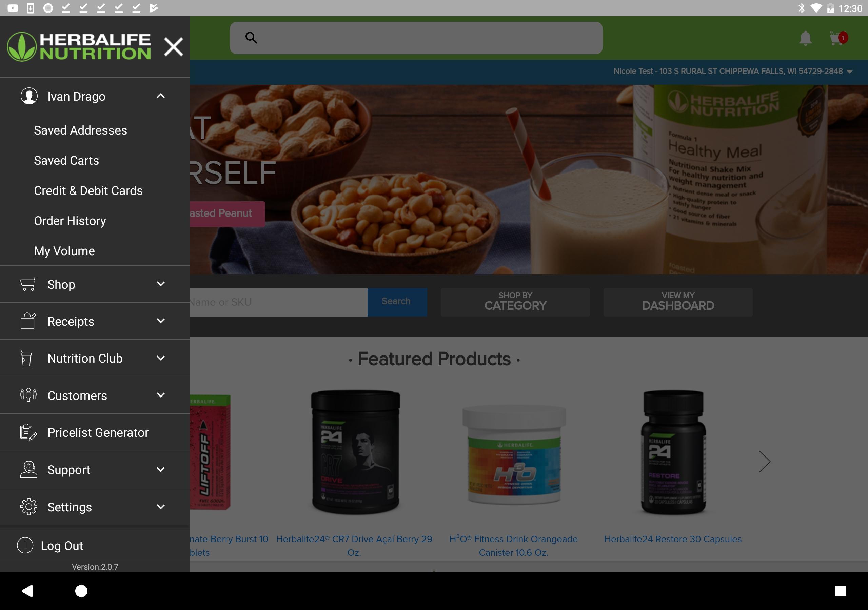This screenshot has width=868, height=610.
Task: Open the Nutrition Club menu section
Action: pos(95,359)
